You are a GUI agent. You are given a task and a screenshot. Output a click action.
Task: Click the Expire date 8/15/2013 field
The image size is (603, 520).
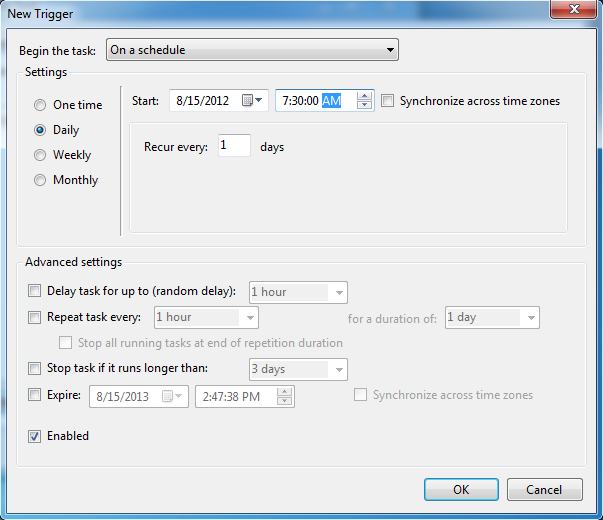[x=139, y=396]
